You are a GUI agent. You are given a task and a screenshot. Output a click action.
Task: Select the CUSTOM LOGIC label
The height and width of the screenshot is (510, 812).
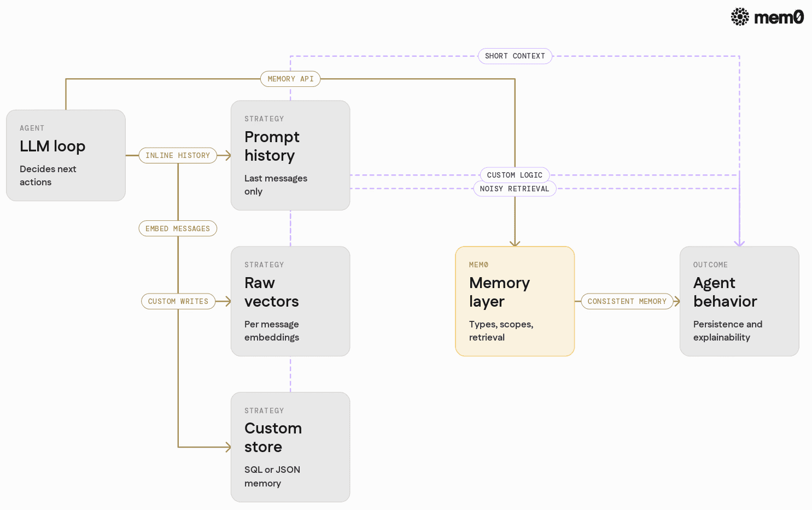point(515,175)
